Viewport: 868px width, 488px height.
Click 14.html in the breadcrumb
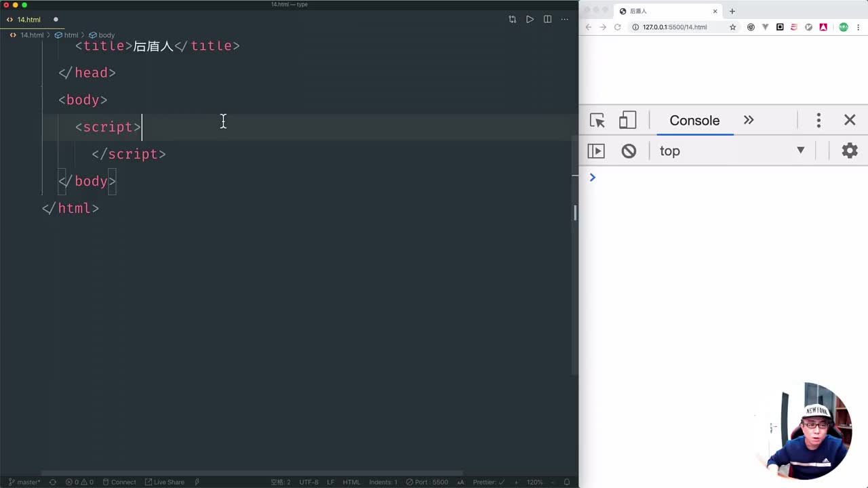32,35
